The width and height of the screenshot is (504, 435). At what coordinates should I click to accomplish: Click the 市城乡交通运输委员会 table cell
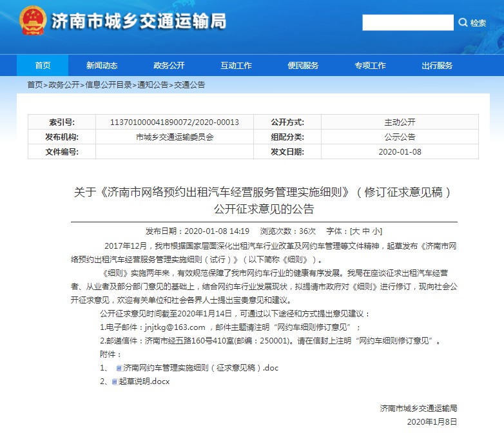tap(175, 137)
